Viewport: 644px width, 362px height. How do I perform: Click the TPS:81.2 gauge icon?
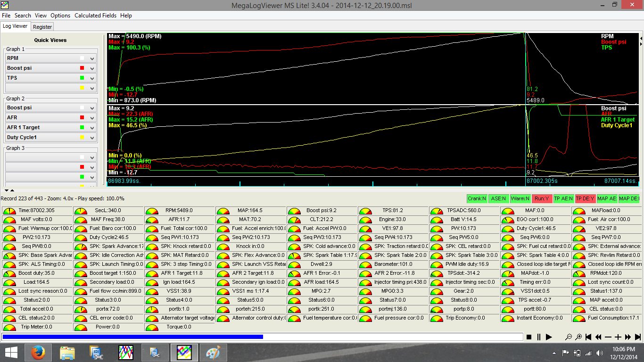click(x=365, y=211)
